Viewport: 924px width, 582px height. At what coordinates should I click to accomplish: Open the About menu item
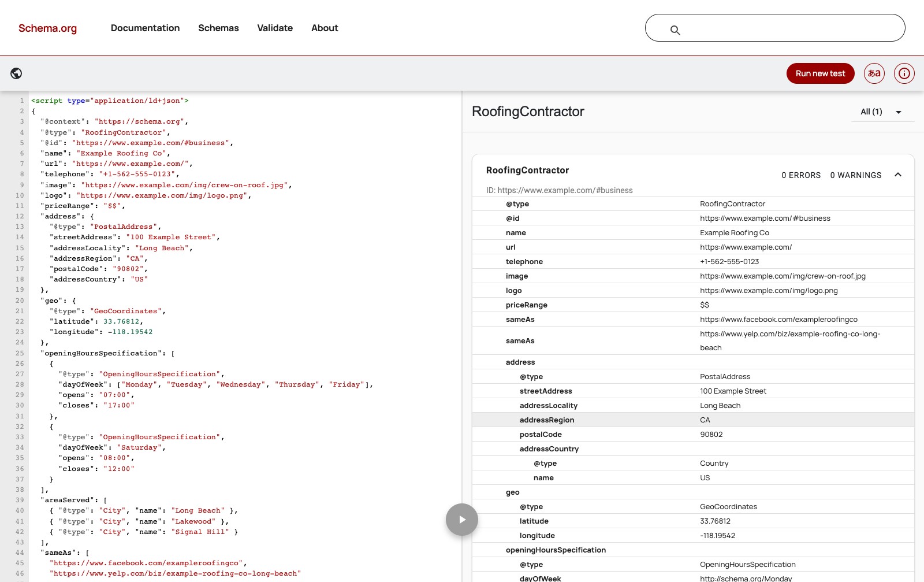(325, 28)
